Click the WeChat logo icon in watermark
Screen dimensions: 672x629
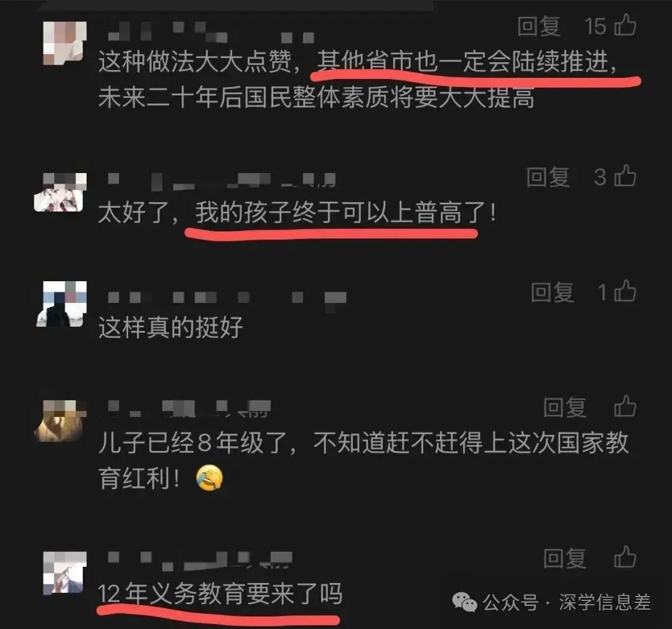(465, 602)
